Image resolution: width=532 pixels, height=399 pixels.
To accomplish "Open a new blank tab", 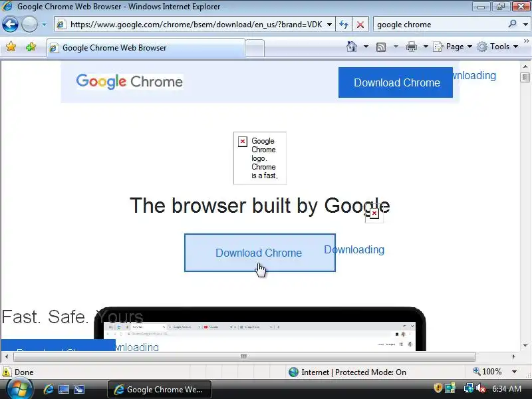I will pyautogui.click(x=255, y=48).
